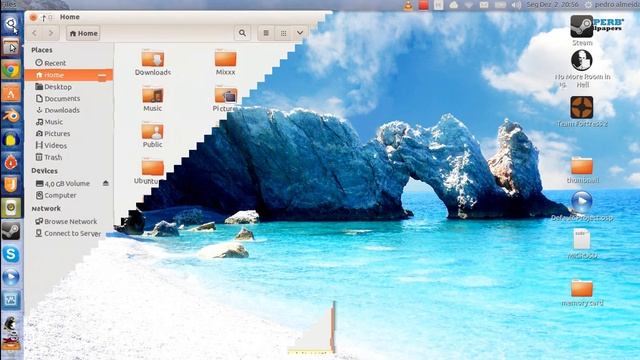The height and width of the screenshot is (360, 640).
Task: Eject the 4,0 GB Volume
Action: [x=106, y=183]
